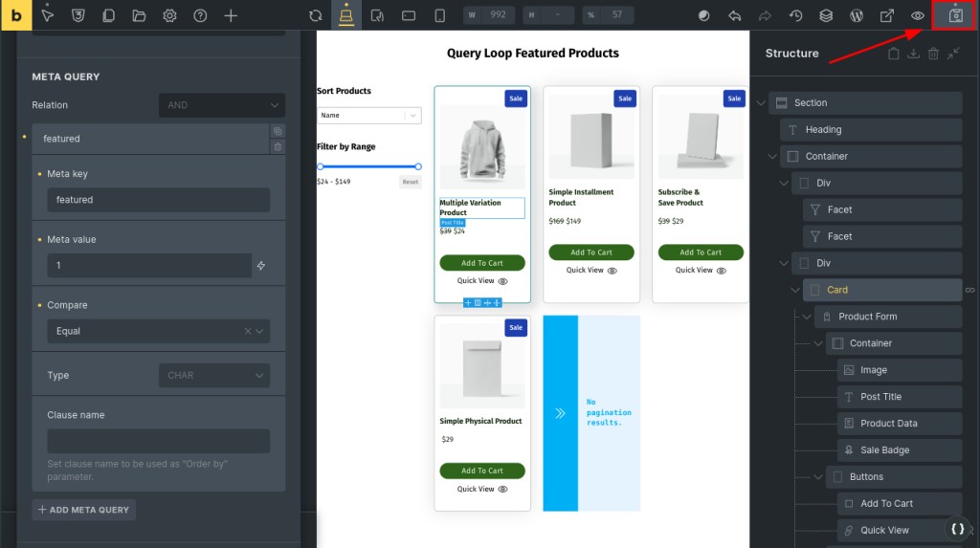Click the plus icon to add element
Viewport: 980px width, 548px height.
click(231, 15)
